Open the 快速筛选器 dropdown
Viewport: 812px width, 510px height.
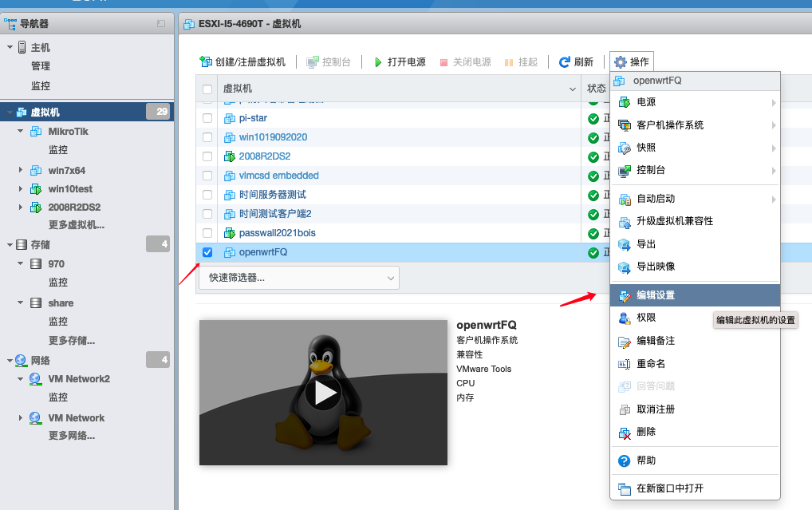pyautogui.click(x=299, y=278)
